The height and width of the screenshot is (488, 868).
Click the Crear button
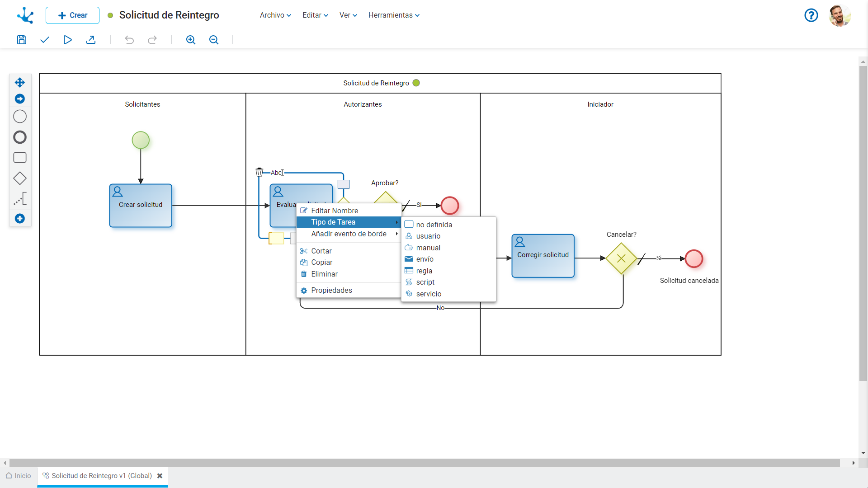coord(72,15)
